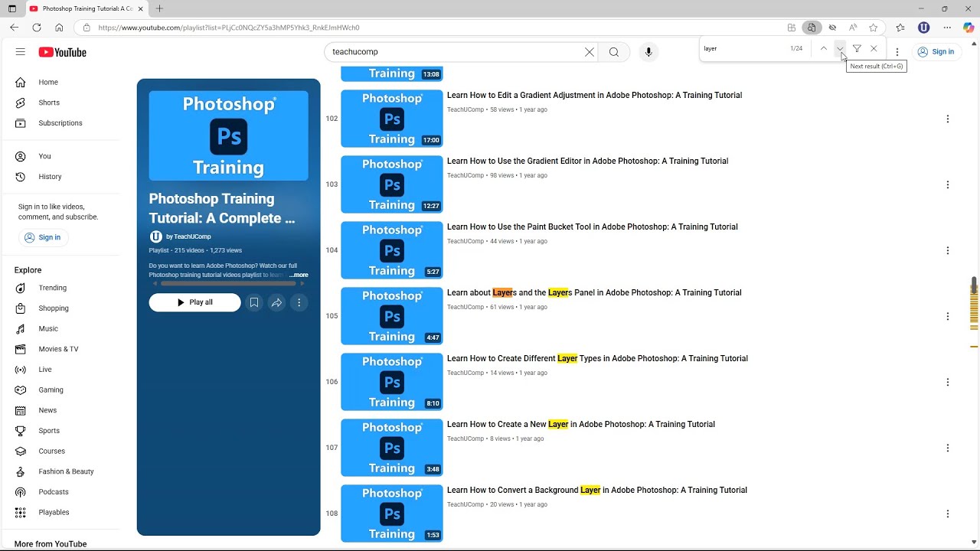The image size is (980, 551).
Task: Open the YouTube hamburger guide menu
Action: coord(21,52)
